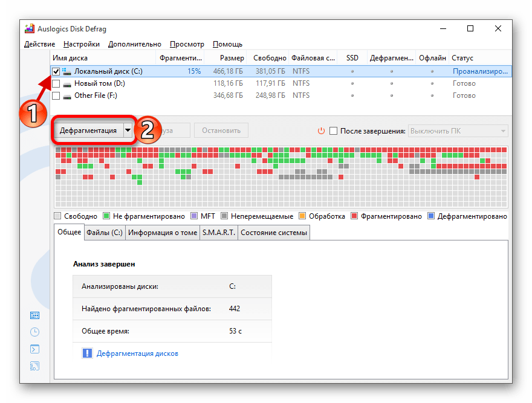Click the MFT purple legend swatch

pyautogui.click(x=194, y=216)
